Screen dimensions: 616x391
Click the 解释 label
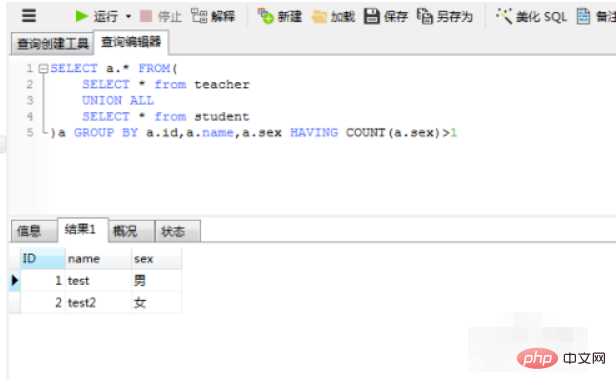click(x=223, y=17)
